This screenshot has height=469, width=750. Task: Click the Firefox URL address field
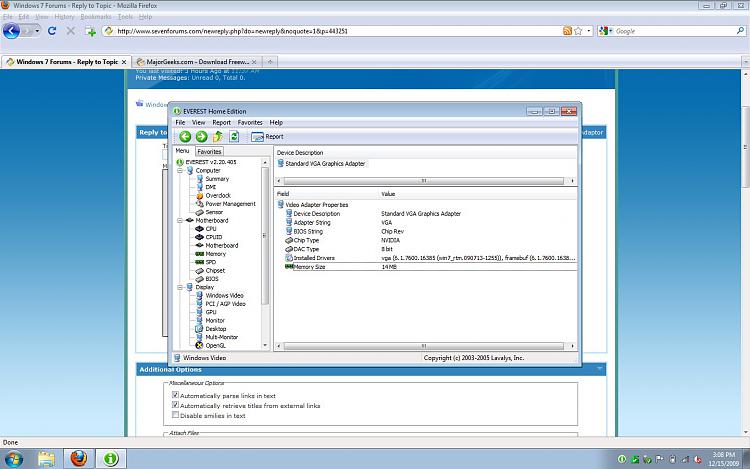click(x=335, y=31)
